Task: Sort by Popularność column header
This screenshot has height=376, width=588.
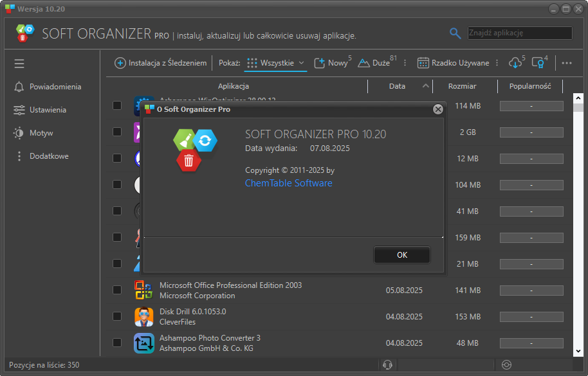Action: (x=530, y=86)
